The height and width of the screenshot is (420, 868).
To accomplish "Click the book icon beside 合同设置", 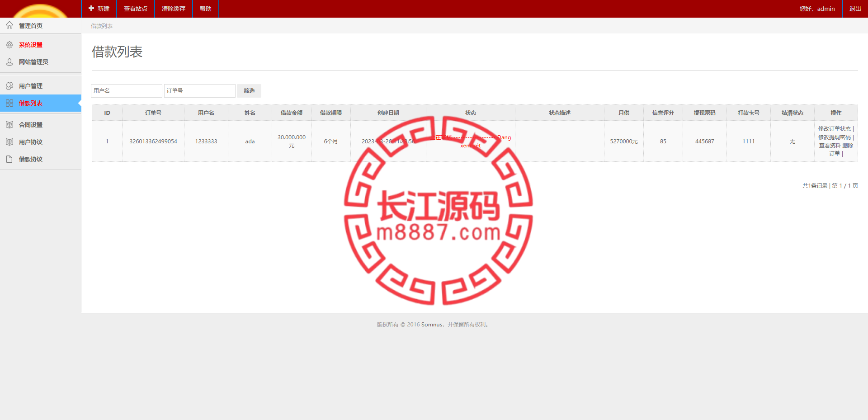I will [x=9, y=125].
